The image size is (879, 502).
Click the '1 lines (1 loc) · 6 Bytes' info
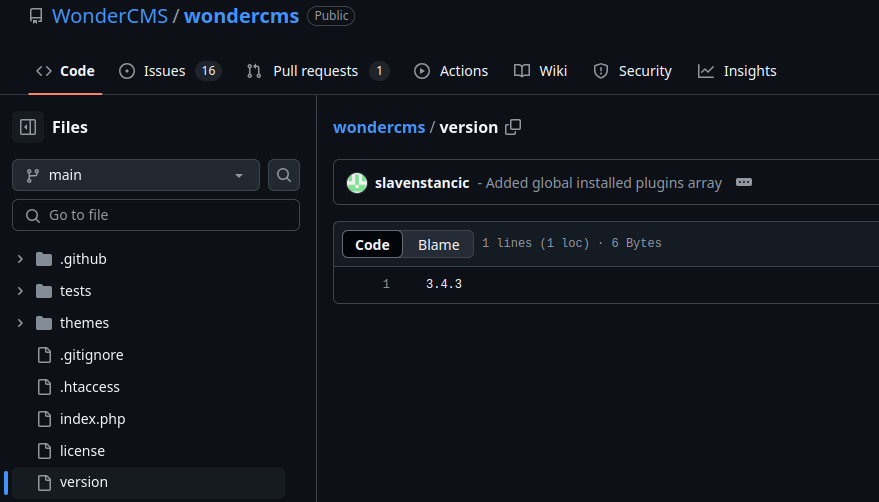point(572,243)
